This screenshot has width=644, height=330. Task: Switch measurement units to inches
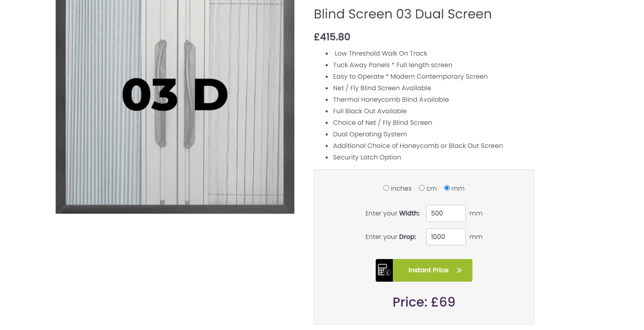(x=386, y=188)
